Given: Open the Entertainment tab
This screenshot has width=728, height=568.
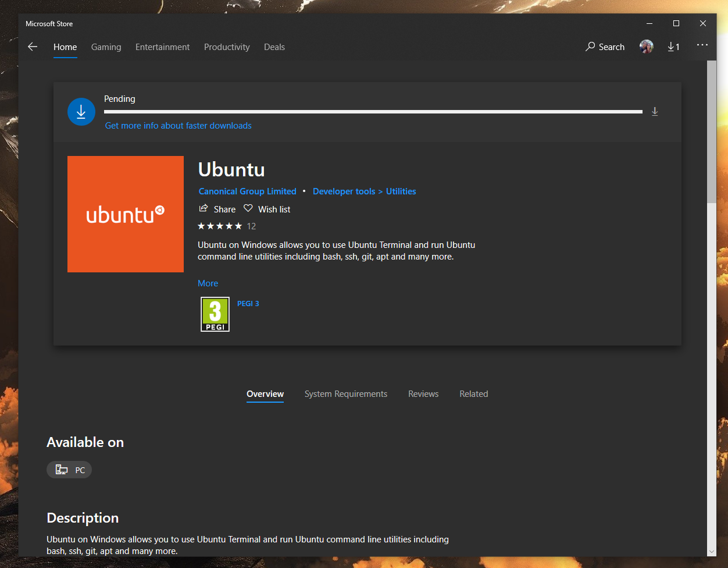Looking at the screenshot, I should click(163, 47).
